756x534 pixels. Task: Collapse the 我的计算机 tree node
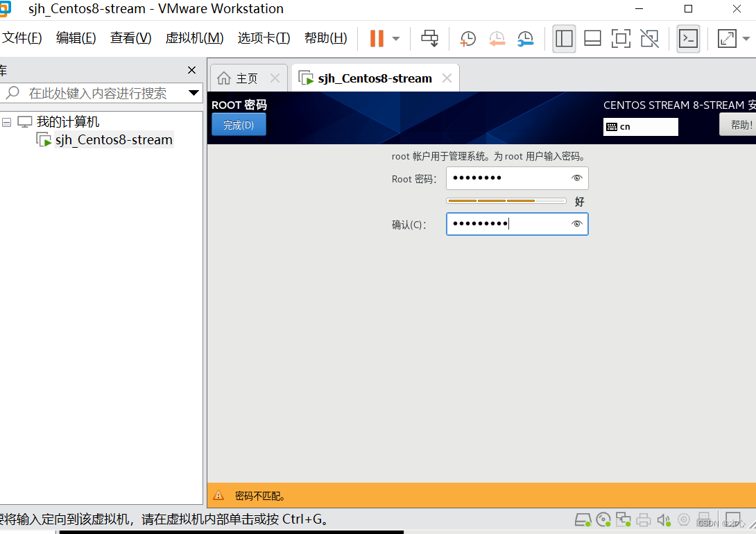[6, 123]
